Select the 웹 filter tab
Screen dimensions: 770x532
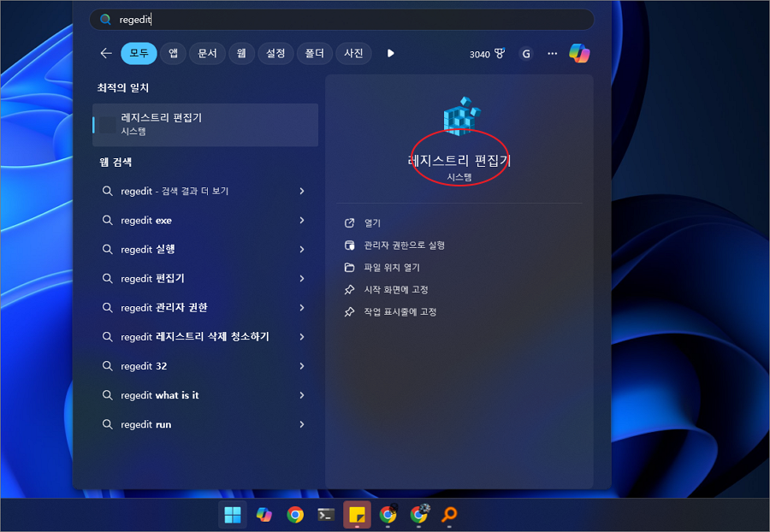pyautogui.click(x=241, y=53)
